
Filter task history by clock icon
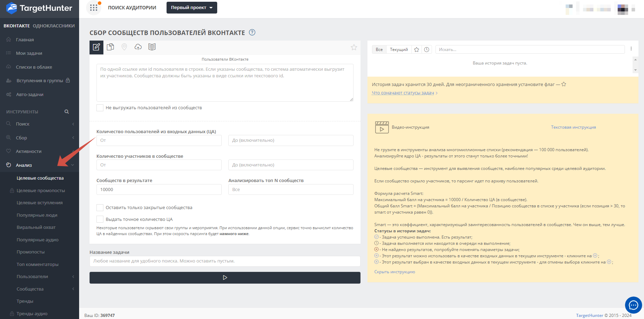pyautogui.click(x=427, y=50)
